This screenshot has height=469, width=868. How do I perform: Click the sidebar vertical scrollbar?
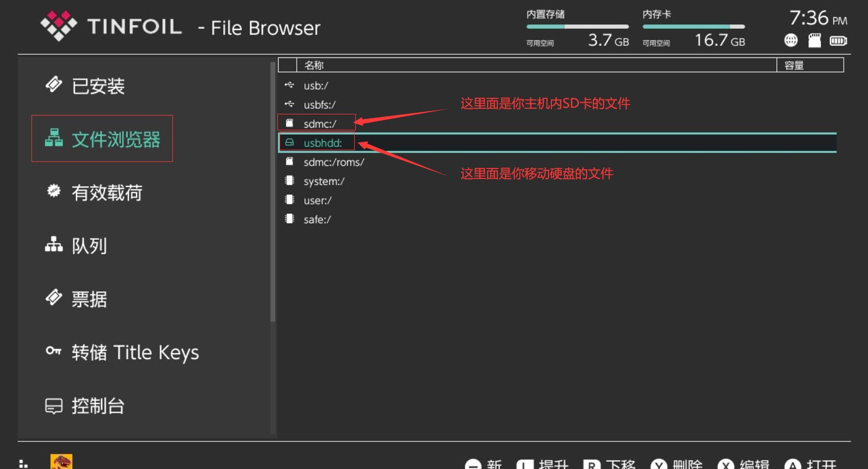pyautogui.click(x=272, y=192)
